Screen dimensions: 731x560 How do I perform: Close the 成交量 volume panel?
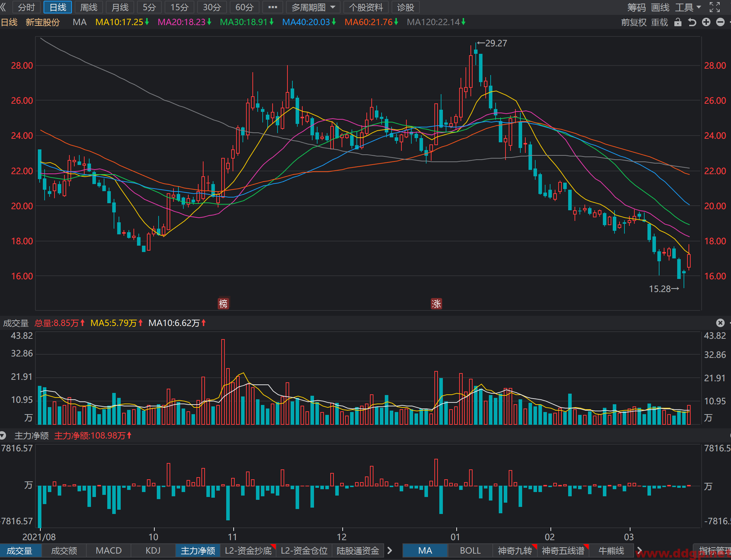coord(720,323)
